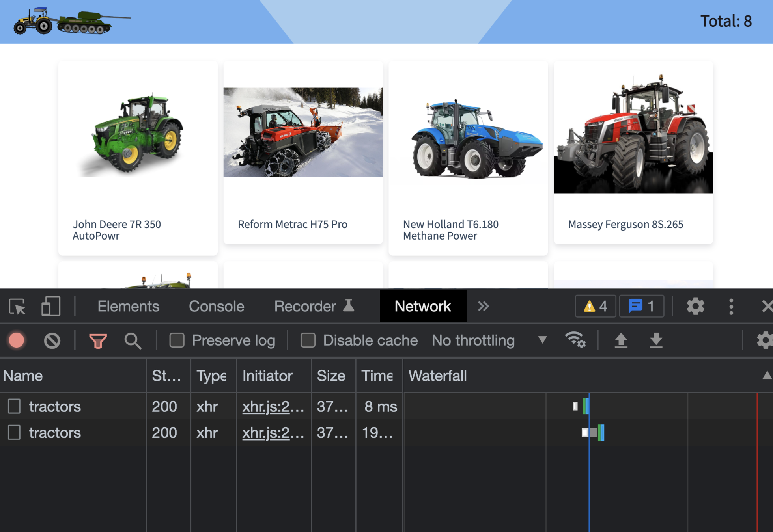Image resolution: width=773 pixels, height=532 pixels.
Task: Import HAR file upload icon
Action: tap(621, 340)
